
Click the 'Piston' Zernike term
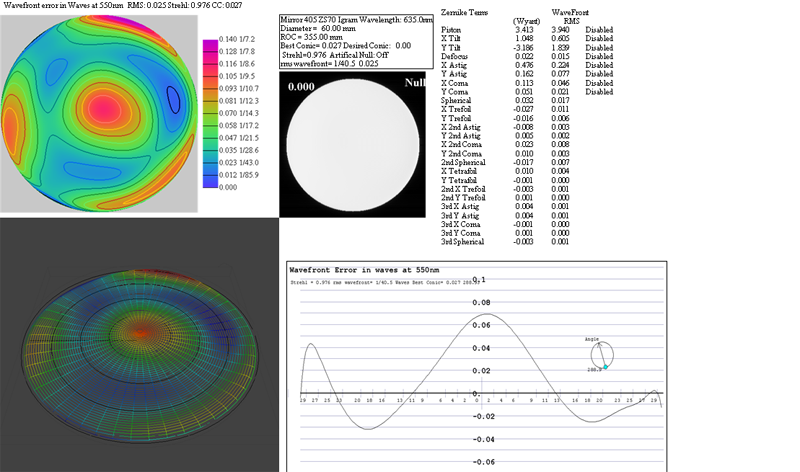[x=451, y=30]
